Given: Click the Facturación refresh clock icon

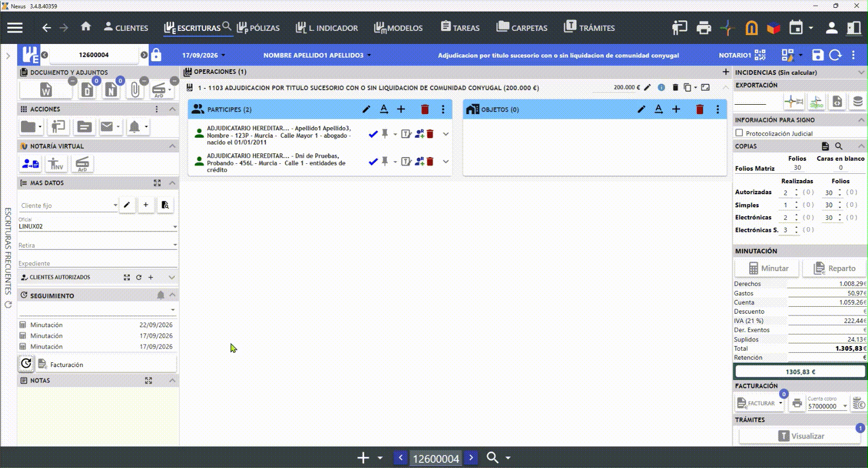Looking at the screenshot, I should pos(26,363).
